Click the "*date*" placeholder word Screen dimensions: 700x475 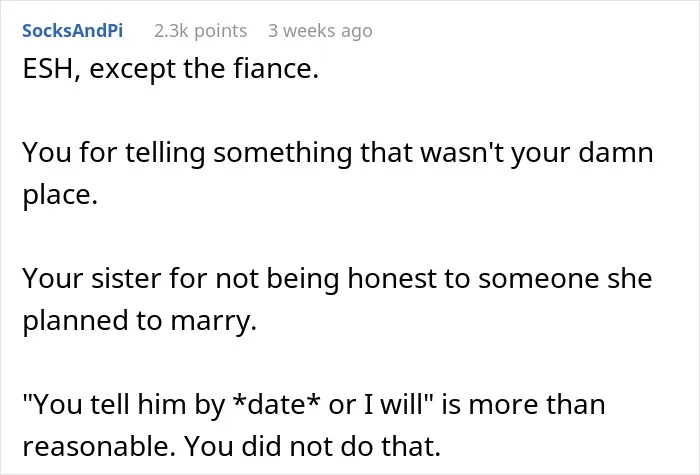(x=277, y=404)
